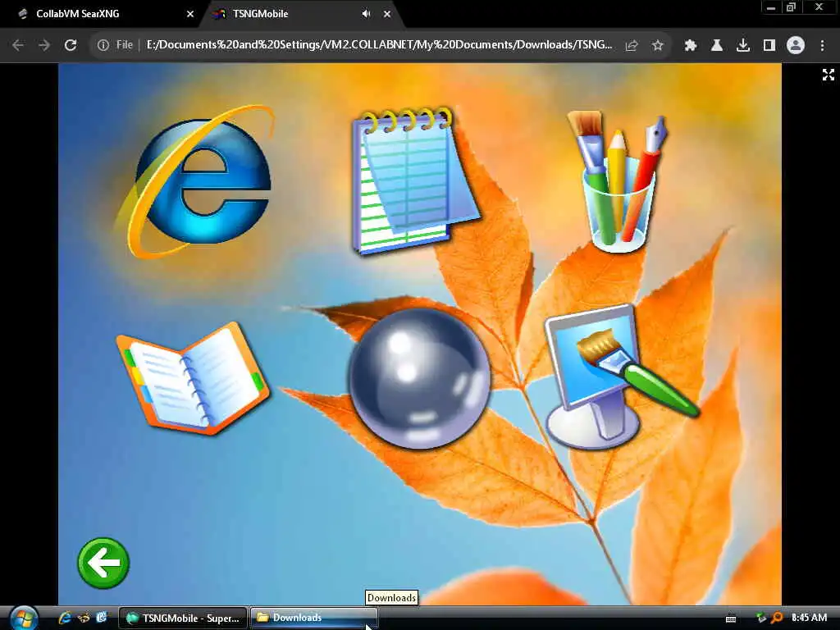The image size is (840, 630).
Task: Click the green back arrow button
Action: [103, 563]
